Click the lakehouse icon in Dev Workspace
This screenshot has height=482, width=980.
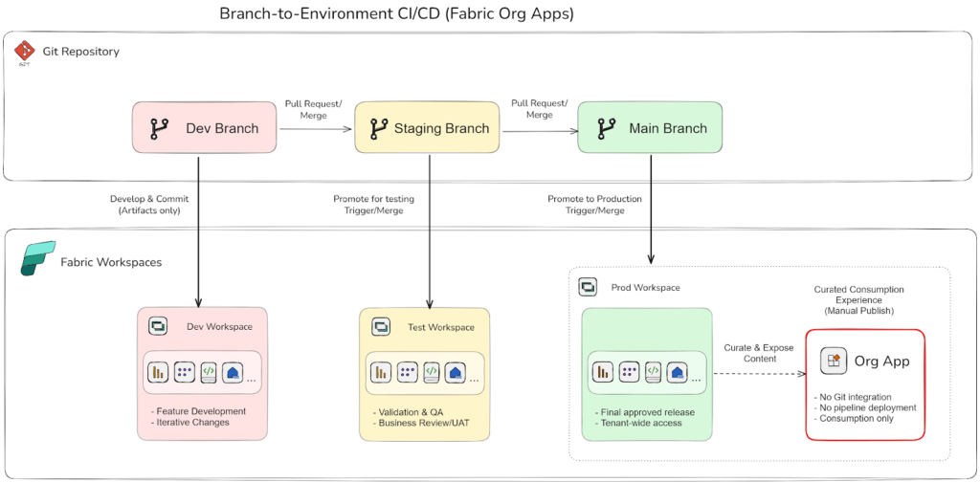[234, 373]
